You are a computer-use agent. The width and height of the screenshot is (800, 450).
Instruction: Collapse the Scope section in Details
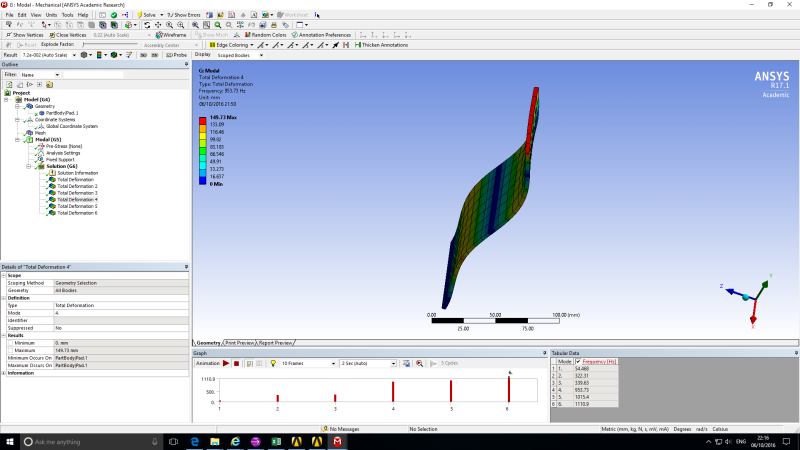pyautogui.click(x=4, y=276)
